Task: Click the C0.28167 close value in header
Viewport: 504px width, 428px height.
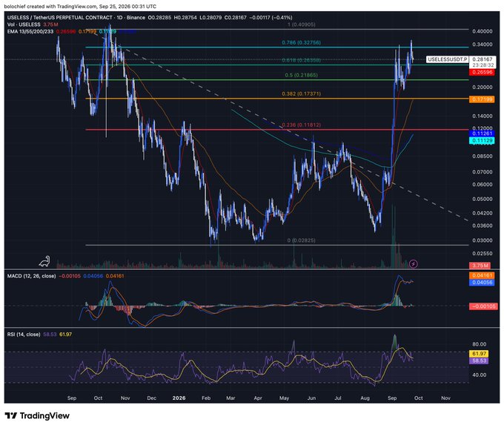Action: [x=235, y=17]
